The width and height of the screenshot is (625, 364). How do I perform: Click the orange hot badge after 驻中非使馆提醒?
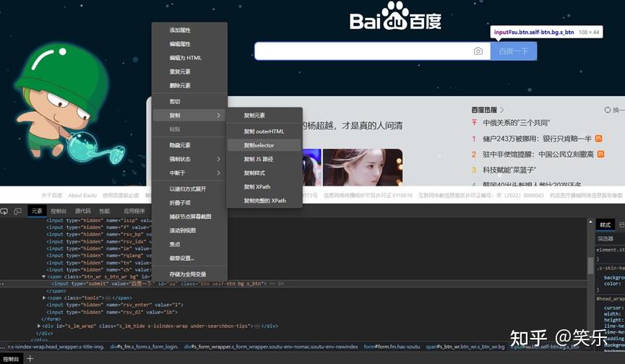[600, 154]
